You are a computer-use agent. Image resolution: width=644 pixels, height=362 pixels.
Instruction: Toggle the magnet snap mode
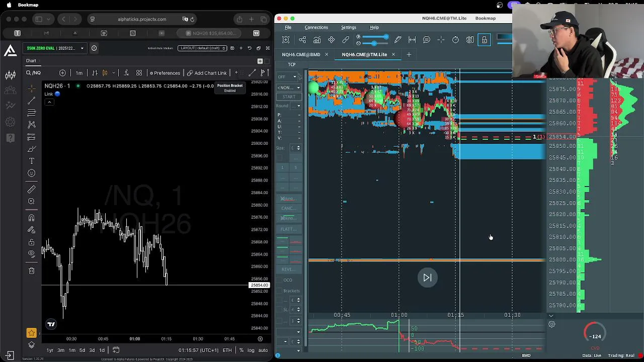[31, 218]
